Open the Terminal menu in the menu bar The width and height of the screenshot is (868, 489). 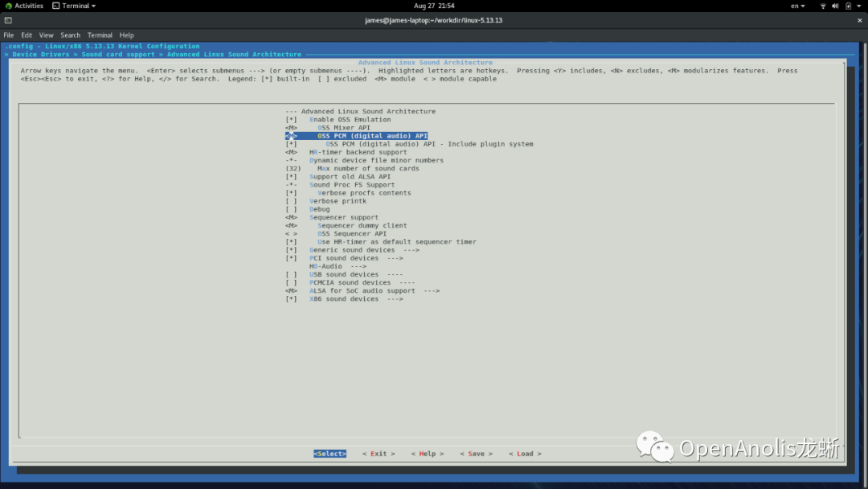coord(100,35)
